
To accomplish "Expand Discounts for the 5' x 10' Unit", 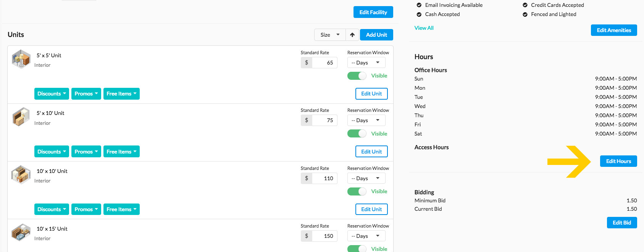I will coord(52,152).
